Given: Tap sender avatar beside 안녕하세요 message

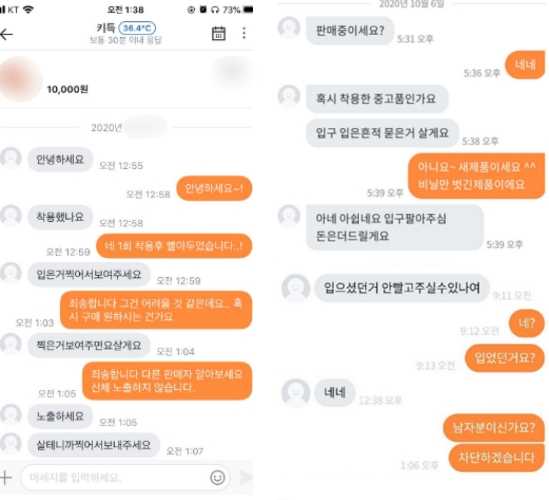Looking at the screenshot, I should click(11, 158).
